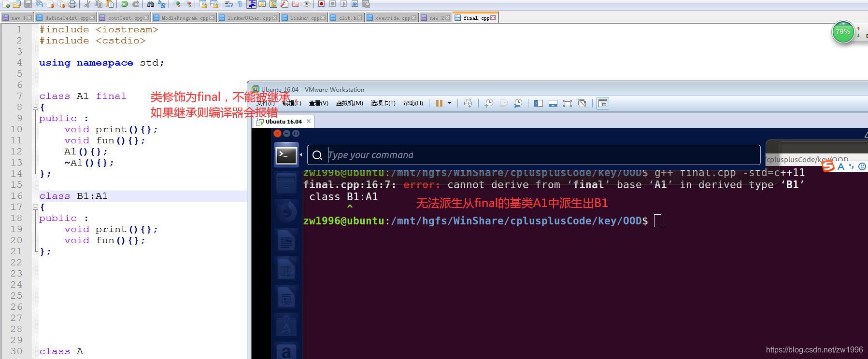Open VMware 选项卡(T) menu
Screen dimensions: 868x359
click(x=383, y=103)
